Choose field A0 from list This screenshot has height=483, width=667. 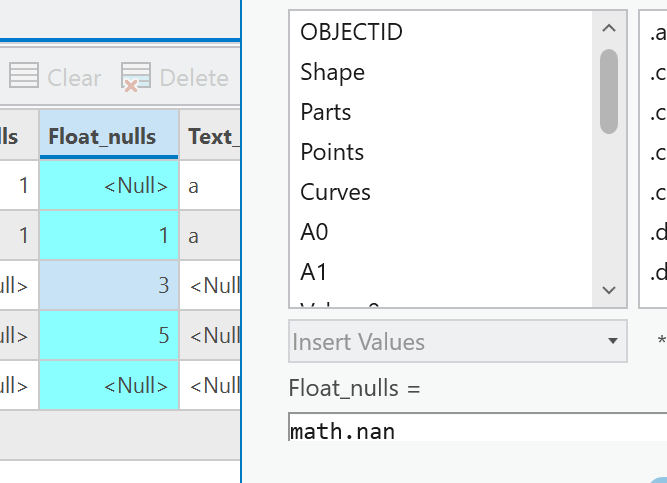tap(314, 232)
